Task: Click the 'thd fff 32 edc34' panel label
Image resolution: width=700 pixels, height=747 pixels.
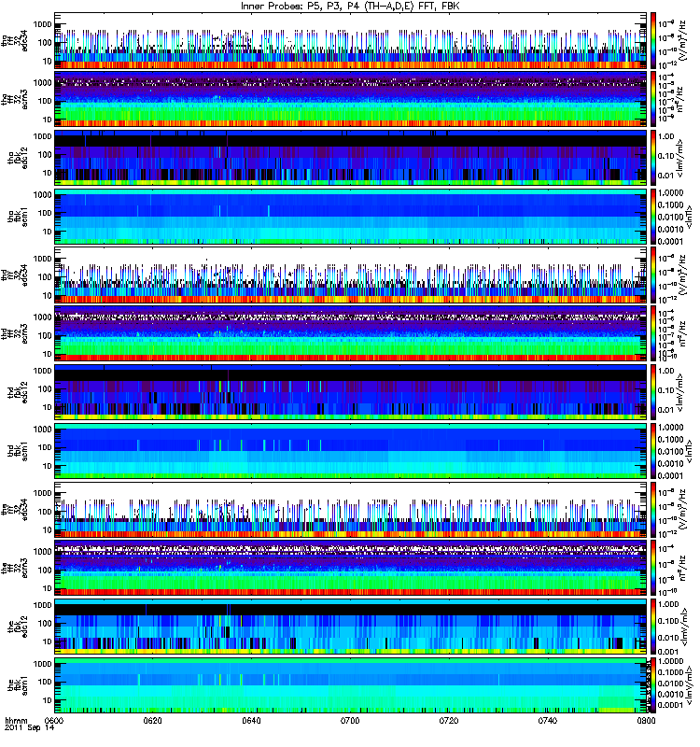Action: pos(14,275)
